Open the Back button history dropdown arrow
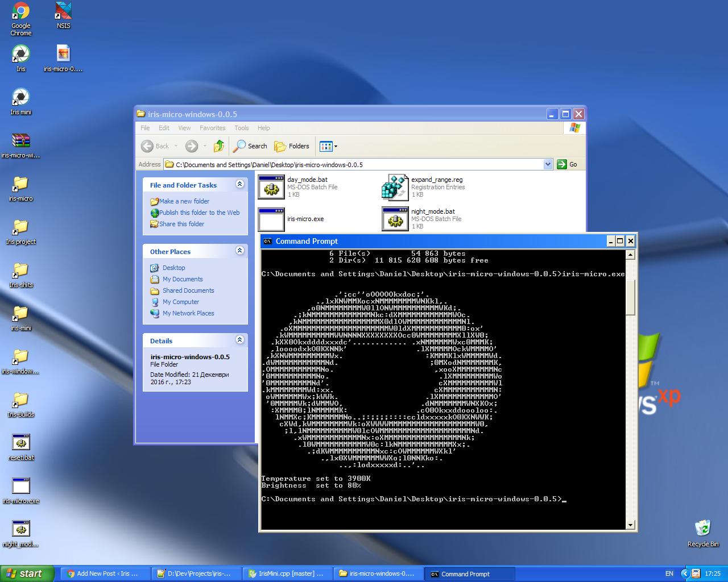Screen dimensions: 728x582 pyautogui.click(x=176, y=146)
